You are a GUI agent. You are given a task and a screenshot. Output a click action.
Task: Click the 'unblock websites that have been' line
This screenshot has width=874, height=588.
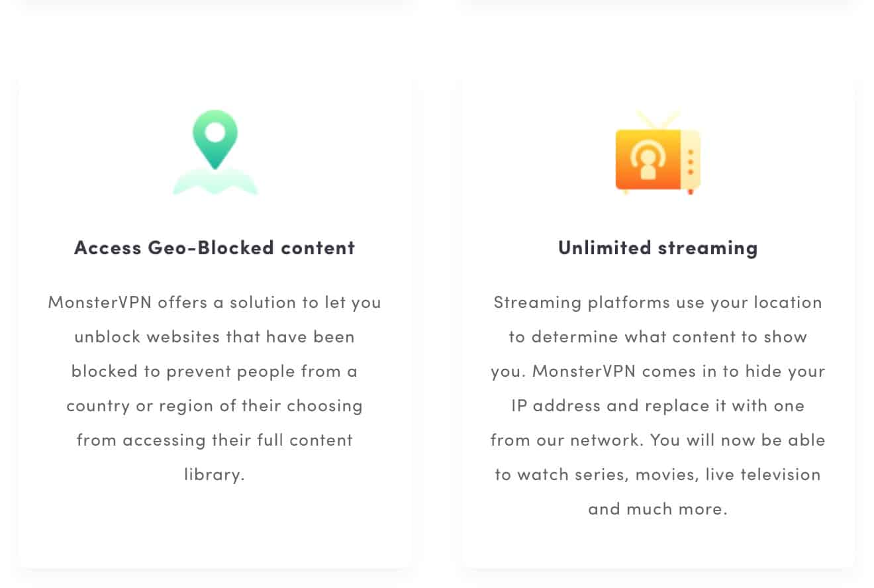pyautogui.click(x=215, y=336)
